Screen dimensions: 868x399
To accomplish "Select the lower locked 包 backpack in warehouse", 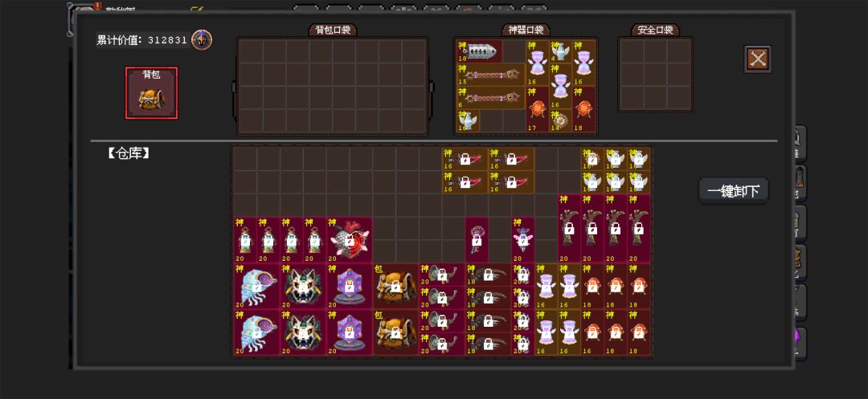I will point(395,332).
